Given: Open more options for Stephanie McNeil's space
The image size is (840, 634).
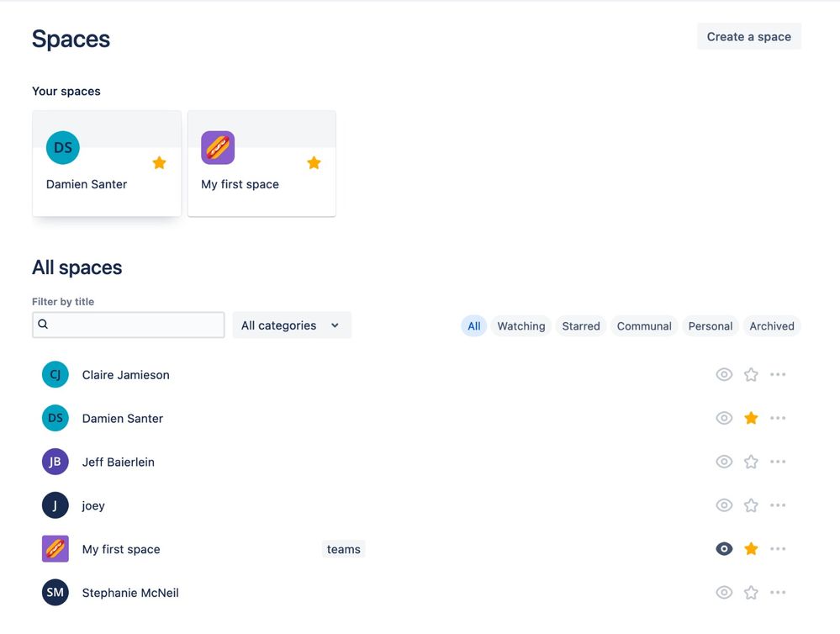Looking at the screenshot, I should tap(778, 592).
